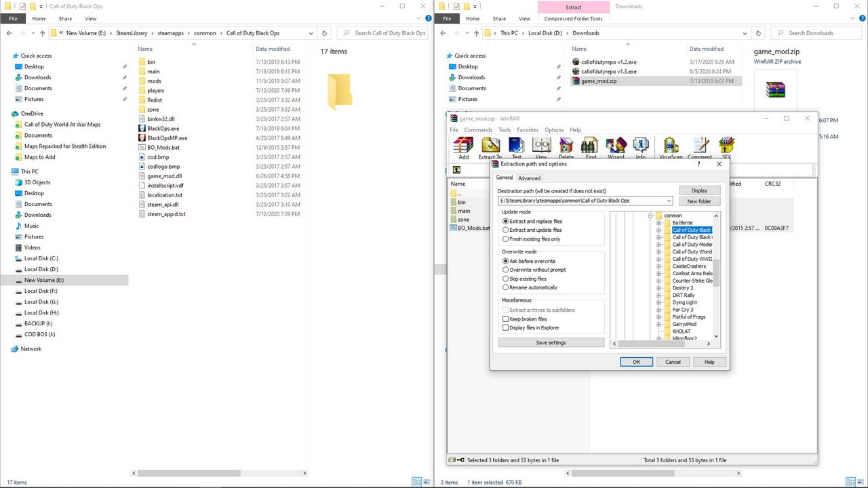Click the Add archive toolbar icon
Image resolution: width=868 pixels, height=488 pixels.
coord(463,146)
